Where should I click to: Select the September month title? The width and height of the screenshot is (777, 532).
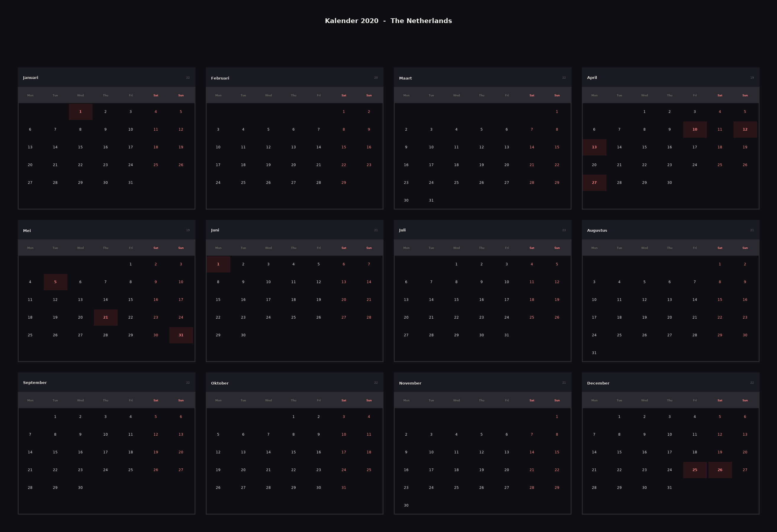pyautogui.click(x=35, y=383)
